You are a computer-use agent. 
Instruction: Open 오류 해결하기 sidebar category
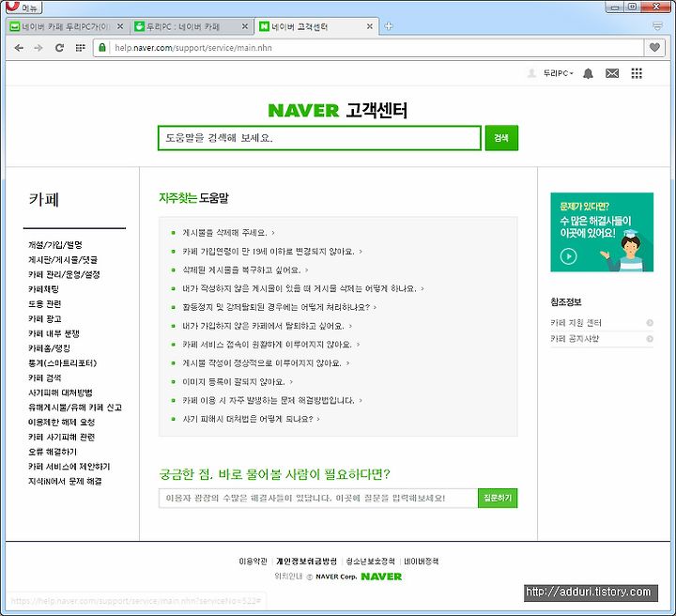point(53,452)
